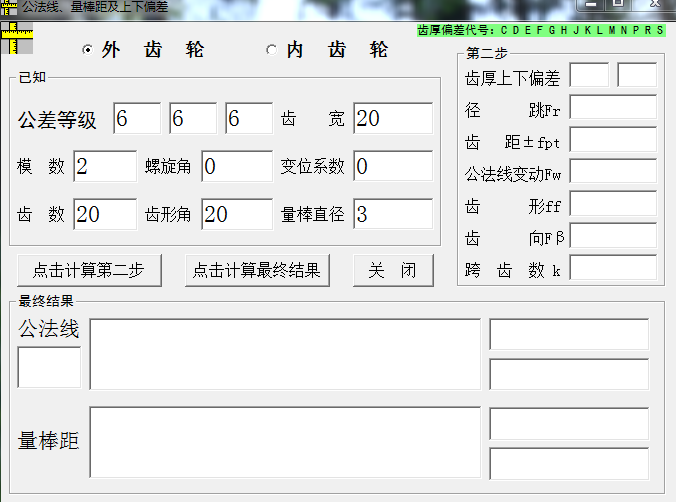Click the 跨齿数k field

pos(613,267)
